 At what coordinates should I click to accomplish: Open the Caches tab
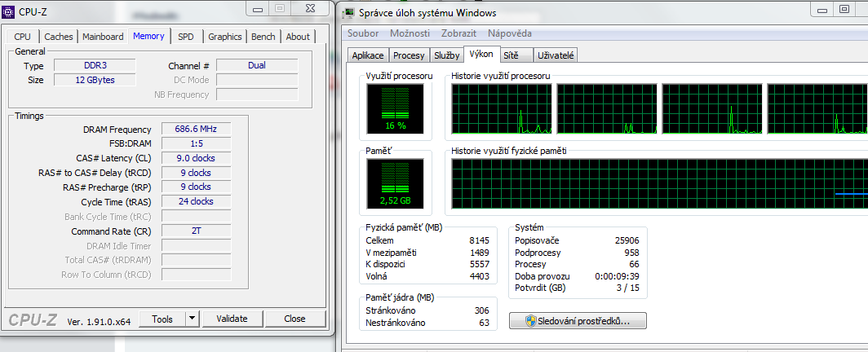59,37
